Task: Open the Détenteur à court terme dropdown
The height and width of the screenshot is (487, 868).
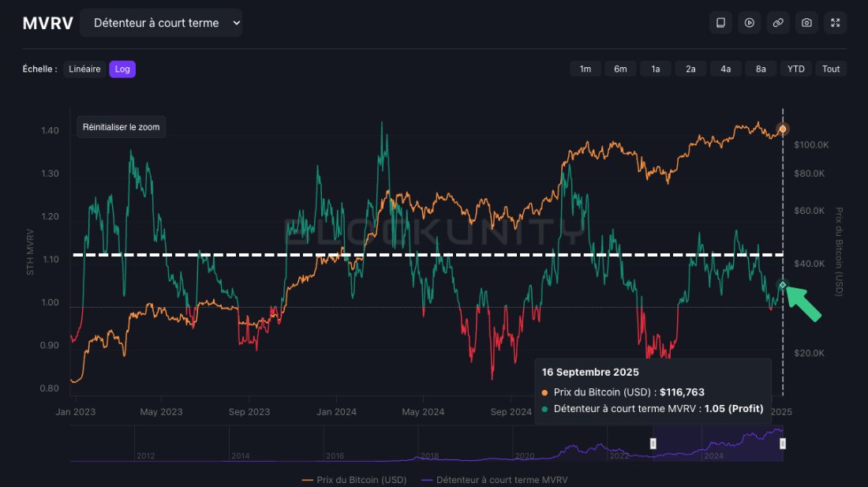Action: point(161,23)
